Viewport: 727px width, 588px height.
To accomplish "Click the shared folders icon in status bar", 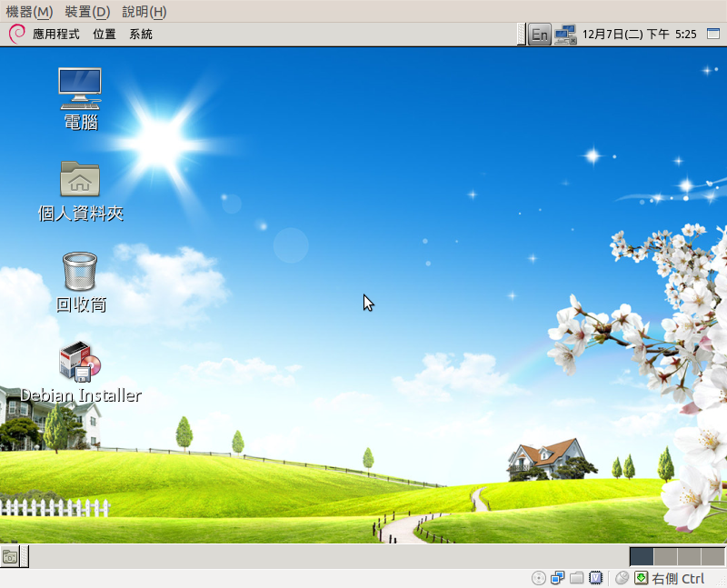I will coord(577,578).
